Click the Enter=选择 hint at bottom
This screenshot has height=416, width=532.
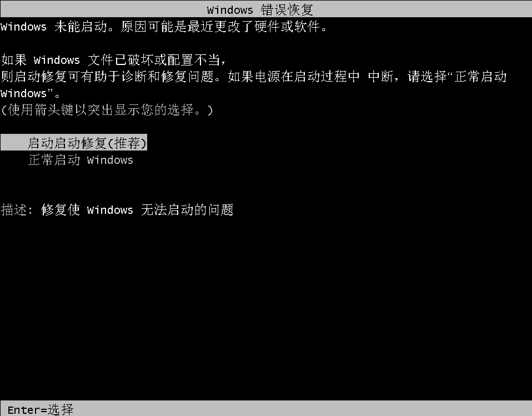41,409
